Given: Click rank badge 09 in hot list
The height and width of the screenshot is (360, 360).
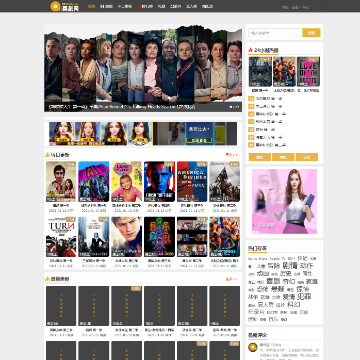Looking at the screenshot, I should (251, 137).
